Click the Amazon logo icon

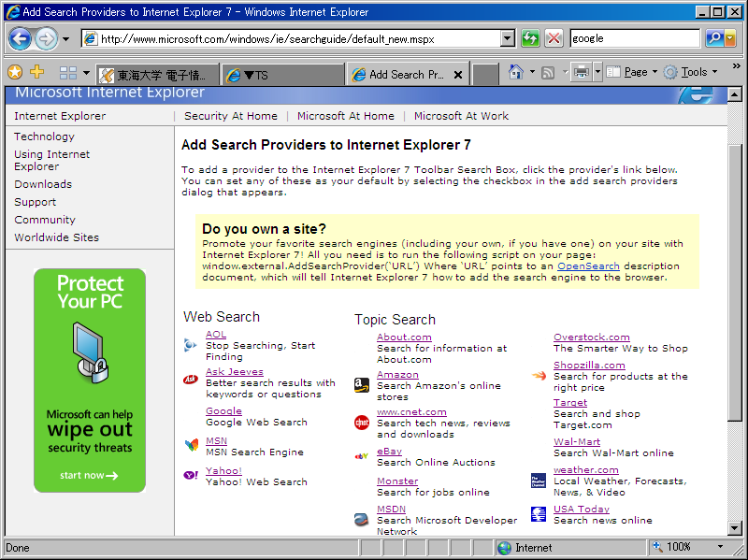(x=362, y=385)
